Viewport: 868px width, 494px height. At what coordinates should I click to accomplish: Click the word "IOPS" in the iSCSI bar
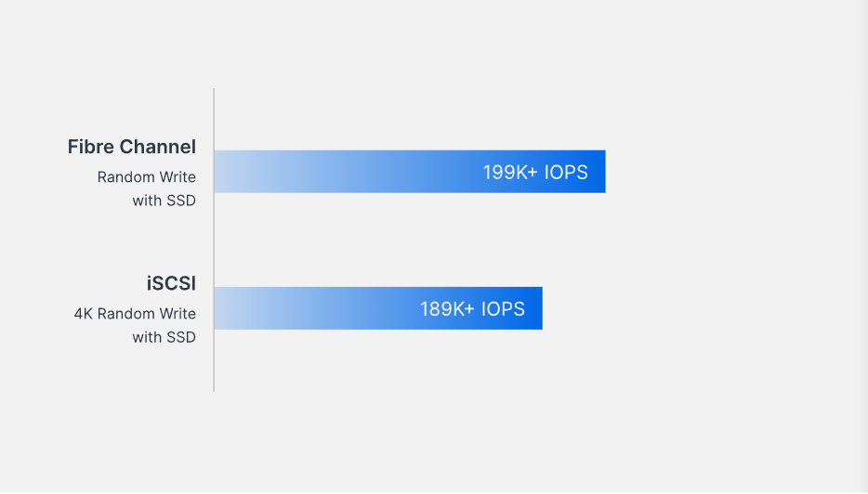(x=502, y=309)
